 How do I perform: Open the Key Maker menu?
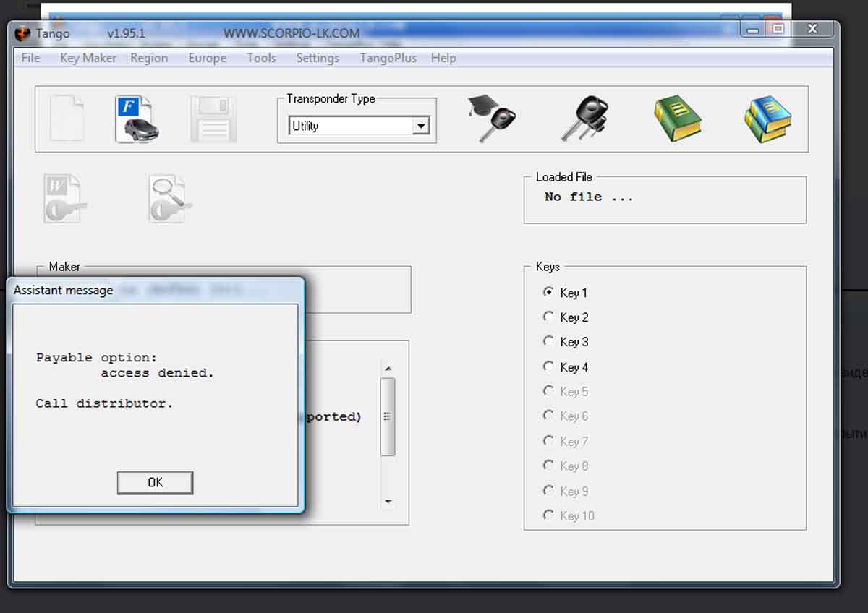[x=88, y=58]
